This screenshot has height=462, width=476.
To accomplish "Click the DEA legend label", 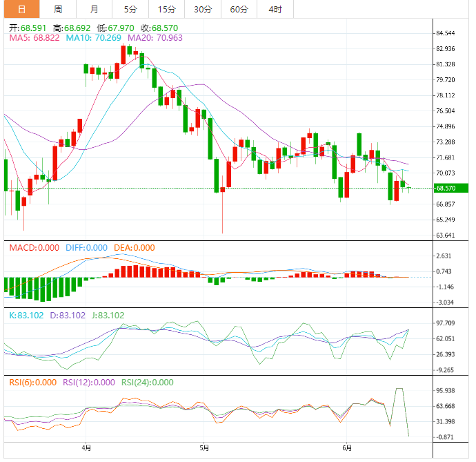I will coord(134,248).
